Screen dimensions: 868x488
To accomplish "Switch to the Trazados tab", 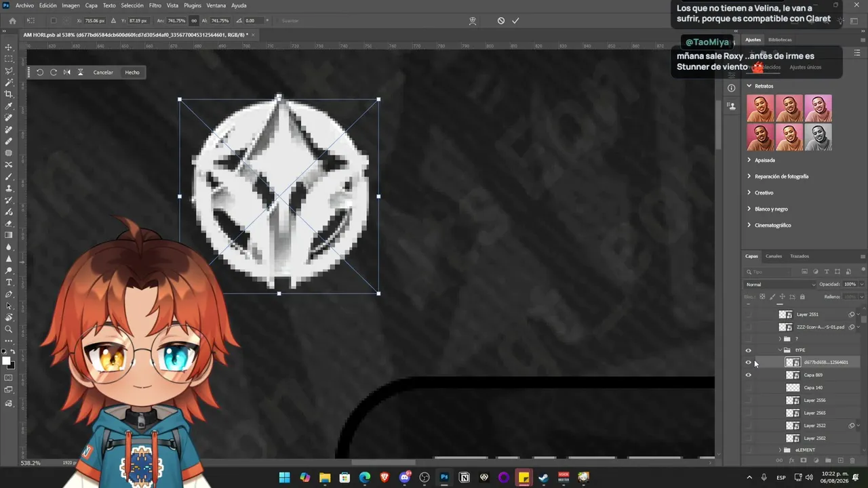I will 800,256.
